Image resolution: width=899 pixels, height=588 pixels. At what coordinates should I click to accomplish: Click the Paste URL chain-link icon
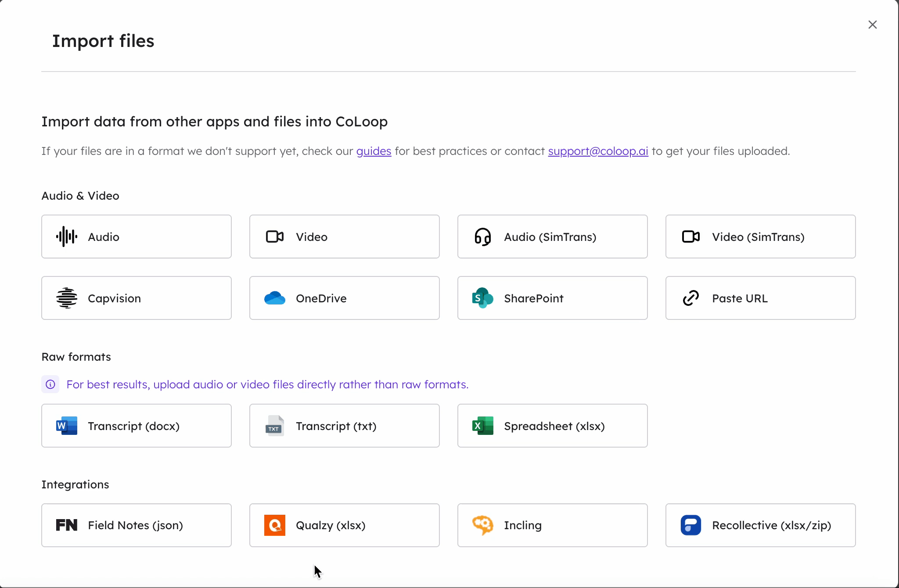(690, 298)
